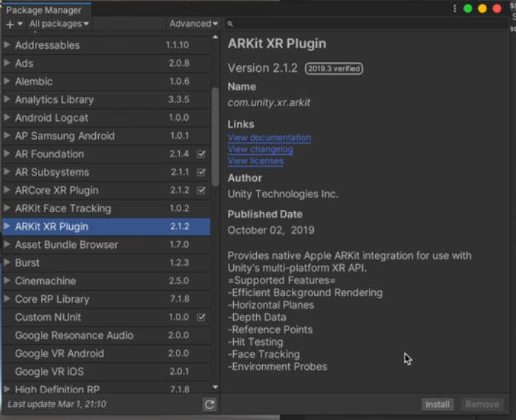The width and height of the screenshot is (516, 420).
Task: Select the Package Manager tab
Action: pyautogui.click(x=45, y=10)
